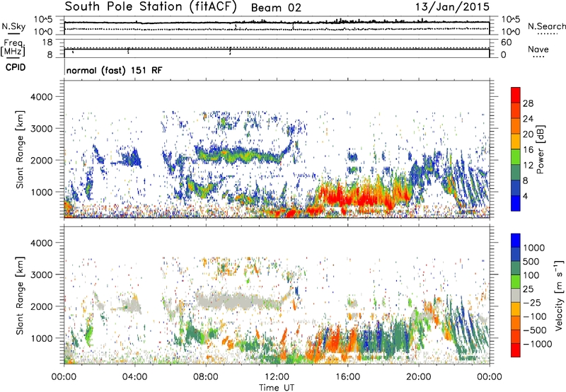Click the "Power [dB]" color bar title
The width and height of the screenshot is (566, 392).
coord(540,149)
